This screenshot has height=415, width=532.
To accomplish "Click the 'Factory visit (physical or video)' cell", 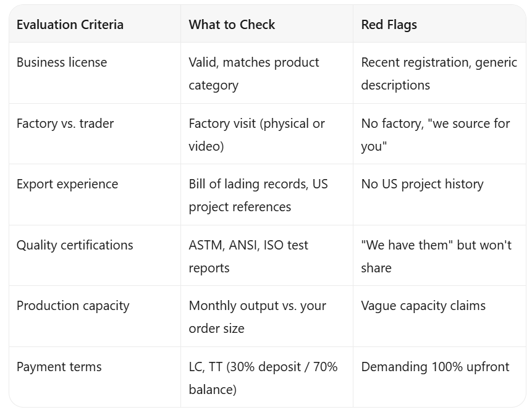I will (x=267, y=134).
